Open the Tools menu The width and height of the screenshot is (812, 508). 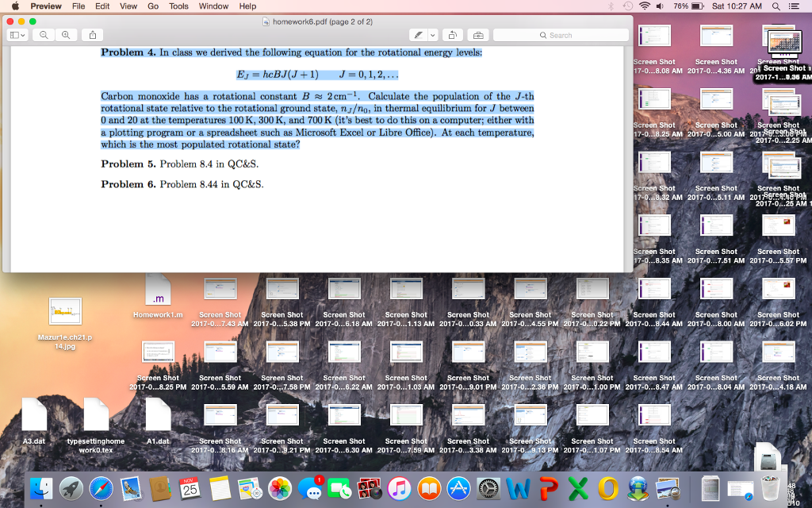pyautogui.click(x=178, y=6)
